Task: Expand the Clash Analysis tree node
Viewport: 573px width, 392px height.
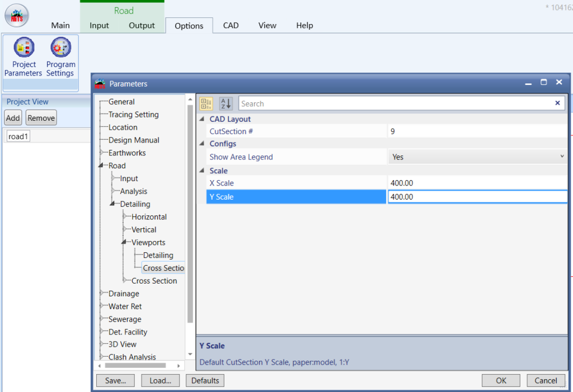Action: pos(102,357)
